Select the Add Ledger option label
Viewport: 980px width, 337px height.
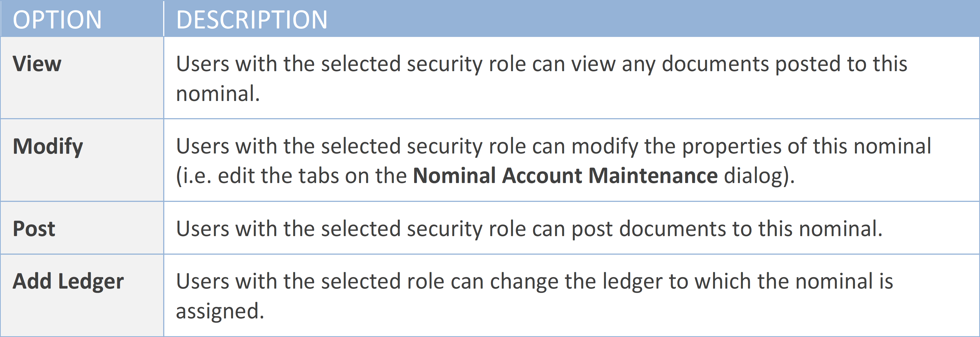pos(68,281)
